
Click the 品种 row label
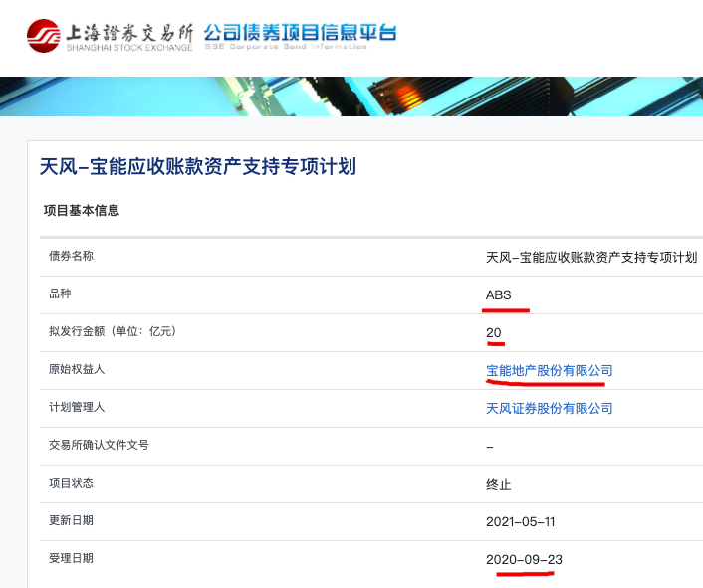(60, 294)
